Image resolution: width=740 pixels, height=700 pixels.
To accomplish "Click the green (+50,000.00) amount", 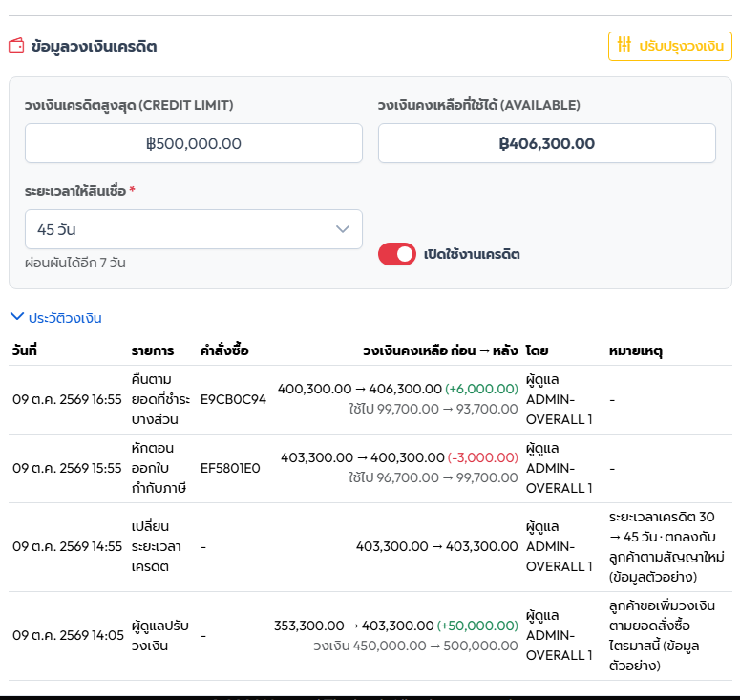I will click(477, 626).
